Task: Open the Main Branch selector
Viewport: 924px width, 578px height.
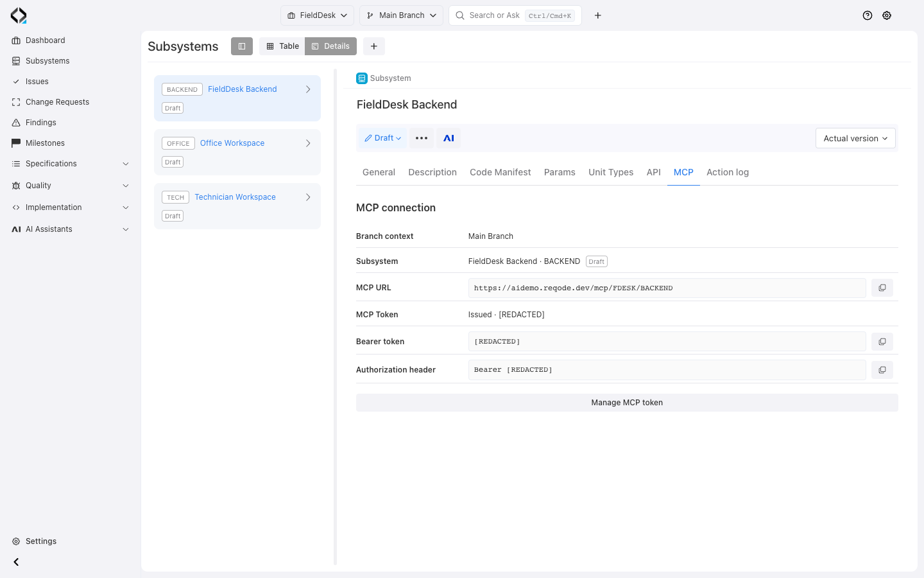Action: pyautogui.click(x=401, y=15)
